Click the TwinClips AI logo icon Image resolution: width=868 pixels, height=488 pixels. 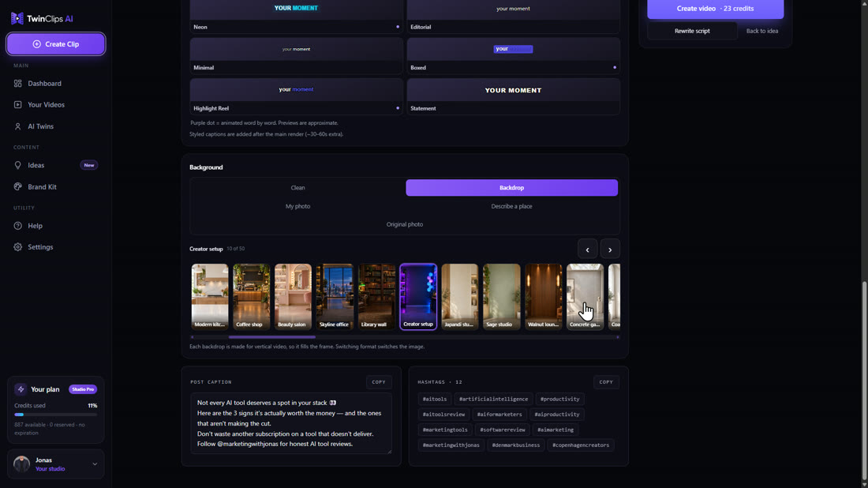click(x=17, y=18)
